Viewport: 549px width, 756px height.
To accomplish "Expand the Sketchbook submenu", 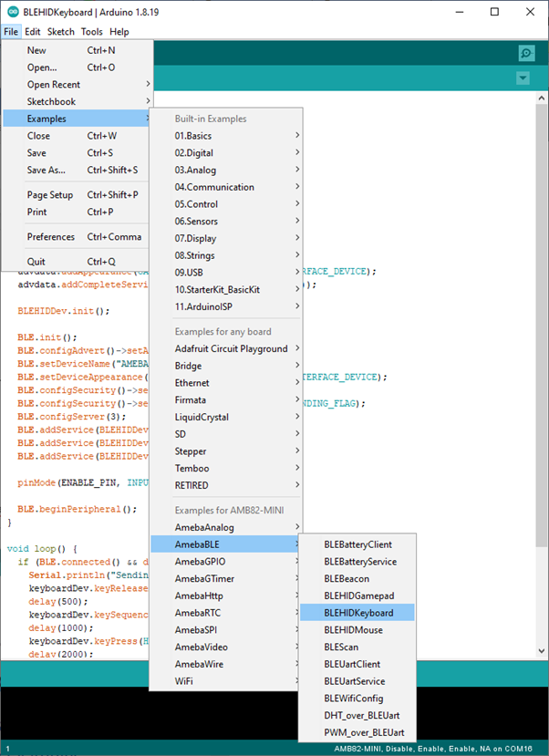I will pos(51,102).
